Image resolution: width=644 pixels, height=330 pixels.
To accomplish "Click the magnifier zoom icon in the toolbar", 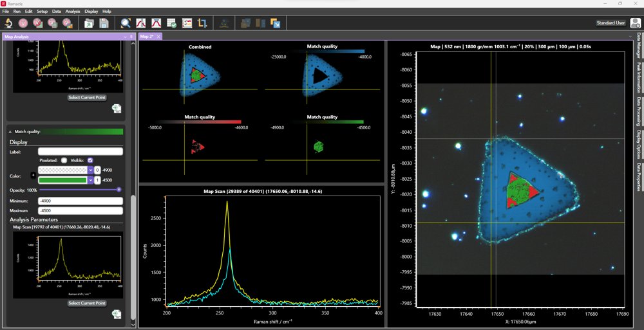I will point(126,23).
